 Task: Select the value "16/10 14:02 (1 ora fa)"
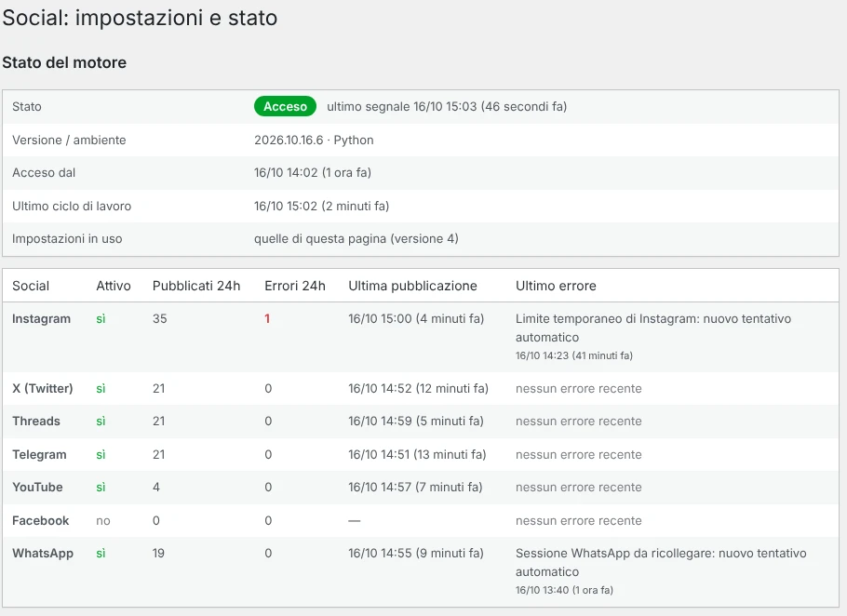coord(313,173)
